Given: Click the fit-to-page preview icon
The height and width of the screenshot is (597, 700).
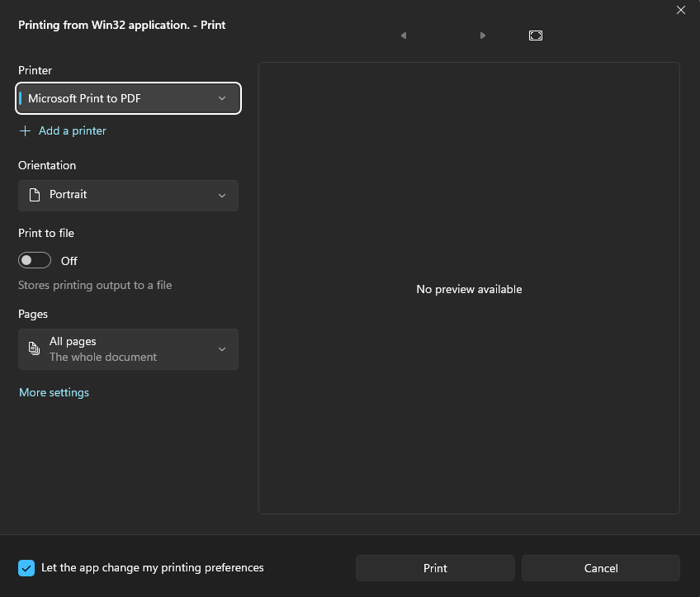Looking at the screenshot, I should click(535, 36).
